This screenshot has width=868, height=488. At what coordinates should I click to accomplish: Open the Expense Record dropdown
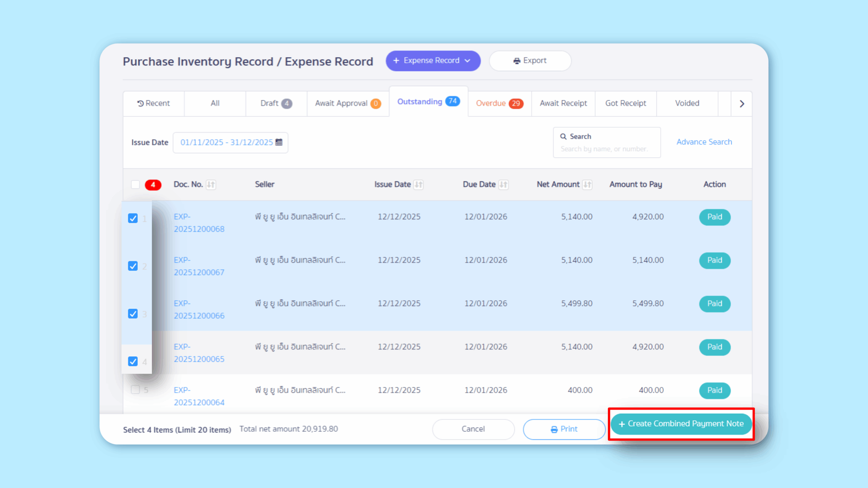pos(433,61)
